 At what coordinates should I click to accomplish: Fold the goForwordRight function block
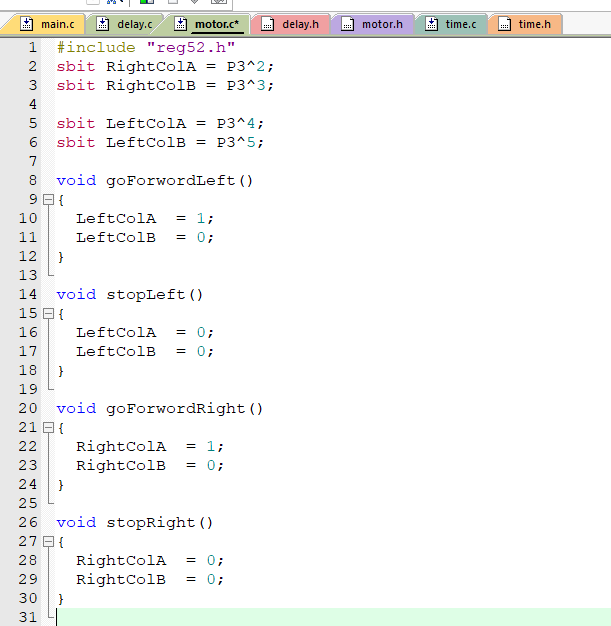(48, 428)
